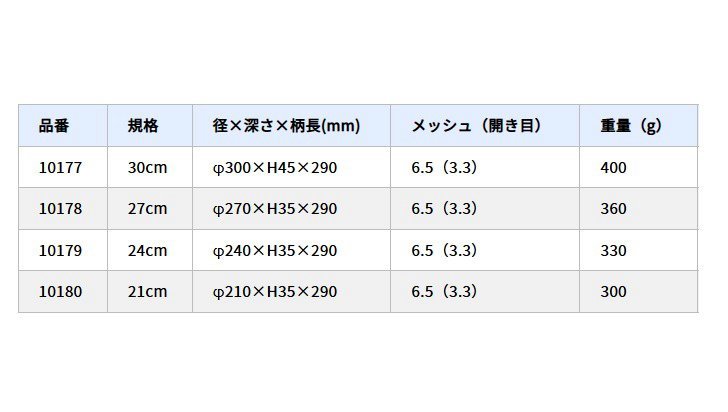Click dimensions cell φ300×H45×290
The height and width of the screenshot is (412, 728).
275,168
